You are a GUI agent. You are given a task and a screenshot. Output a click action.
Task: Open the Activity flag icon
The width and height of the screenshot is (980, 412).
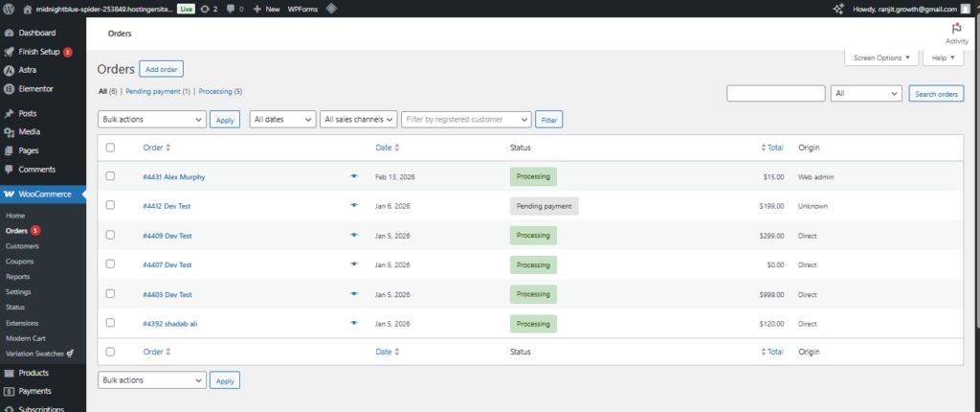pyautogui.click(x=956, y=29)
